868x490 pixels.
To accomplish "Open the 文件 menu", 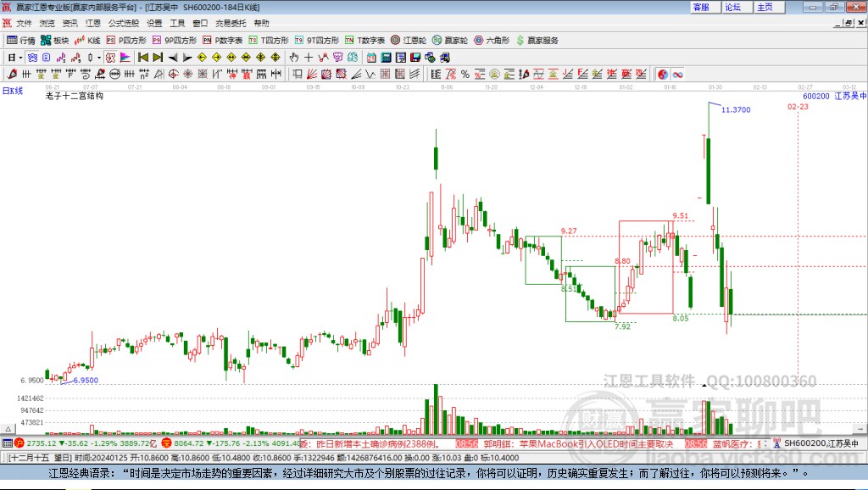I will [x=24, y=23].
